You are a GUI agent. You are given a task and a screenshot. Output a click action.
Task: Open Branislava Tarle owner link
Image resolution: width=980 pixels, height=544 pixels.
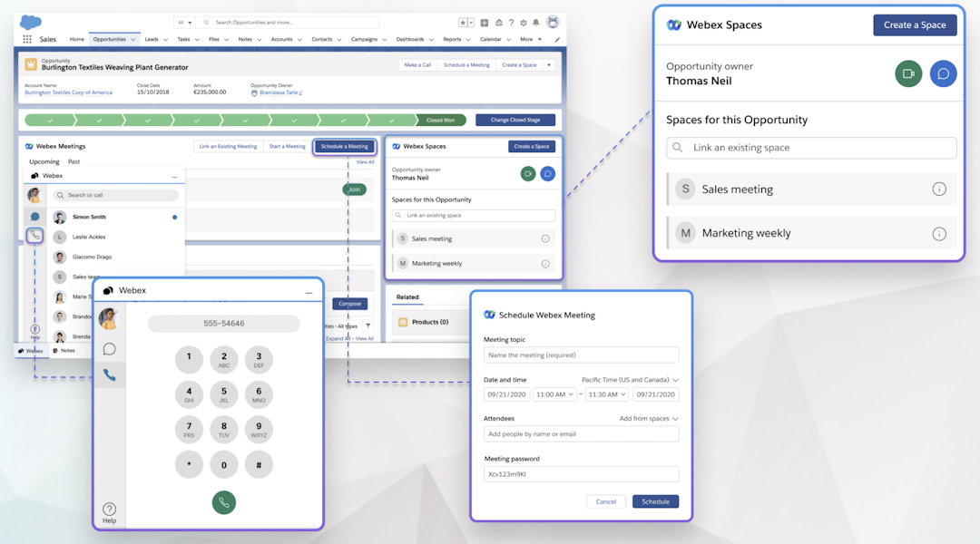(279, 92)
